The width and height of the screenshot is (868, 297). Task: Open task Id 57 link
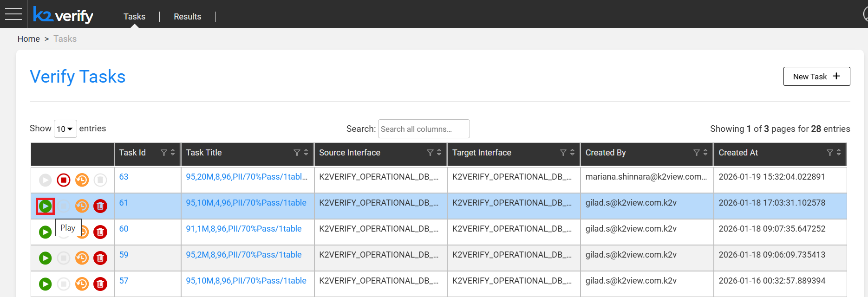(124, 281)
